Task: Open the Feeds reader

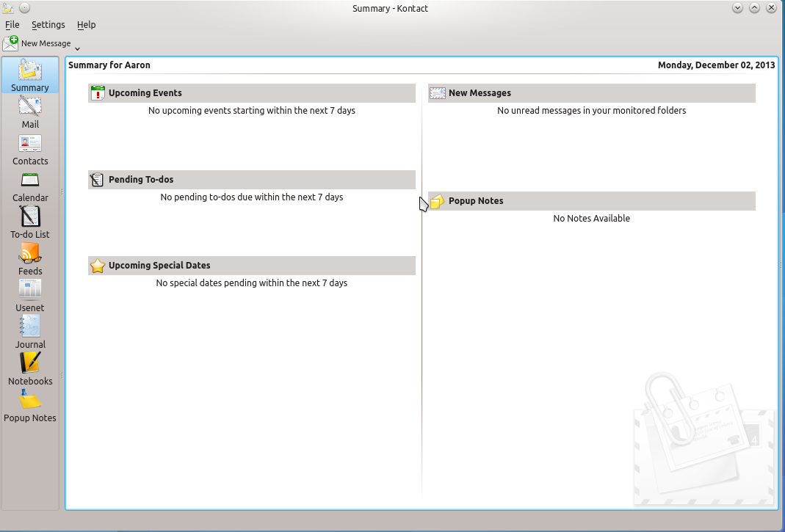Action: (30, 259)
